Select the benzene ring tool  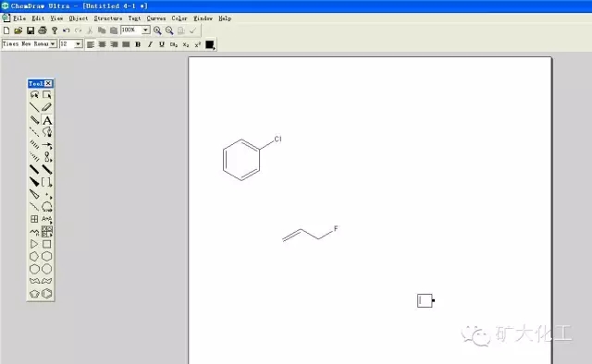coord(47,294)
